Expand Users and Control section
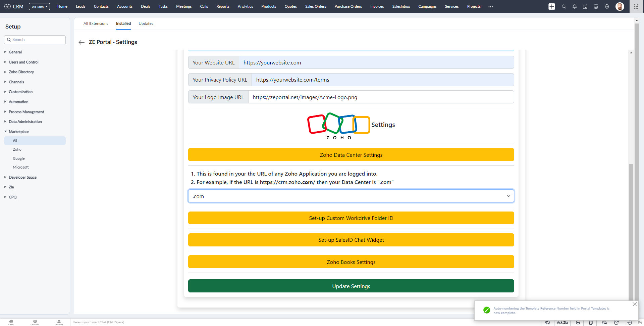Screen dimensions: 644x326 (23, 62)
